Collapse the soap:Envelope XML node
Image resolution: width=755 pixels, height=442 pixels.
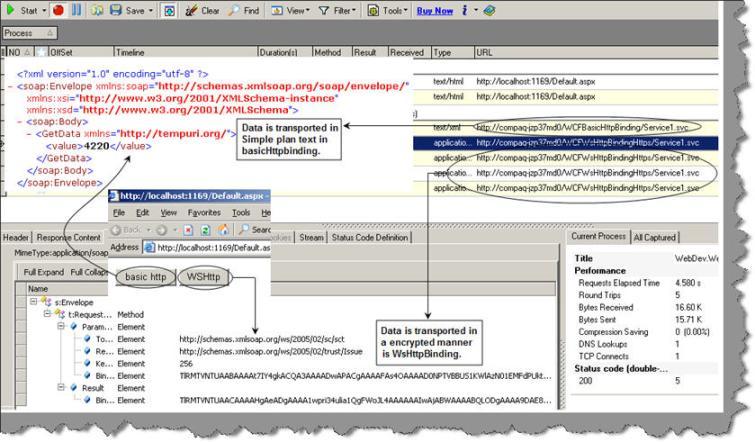pyautogui.click(x=10, y=87)
